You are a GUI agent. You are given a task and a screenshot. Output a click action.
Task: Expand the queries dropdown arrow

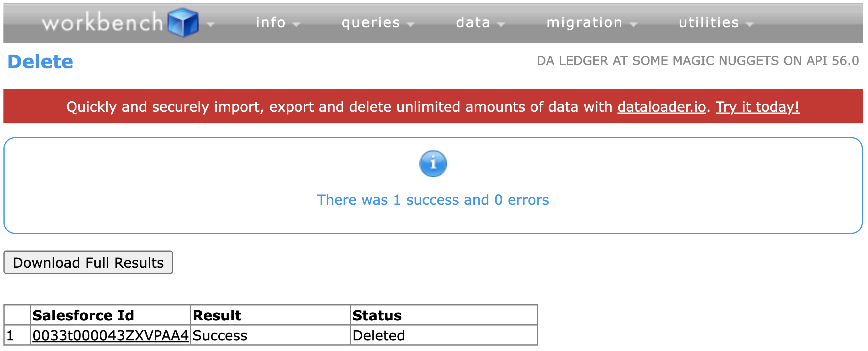(411, 24)
